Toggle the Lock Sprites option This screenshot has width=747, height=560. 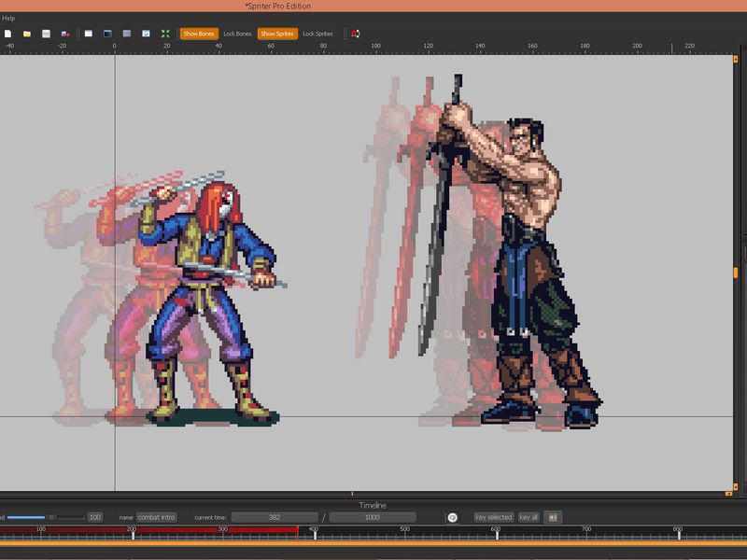[317, 34]
